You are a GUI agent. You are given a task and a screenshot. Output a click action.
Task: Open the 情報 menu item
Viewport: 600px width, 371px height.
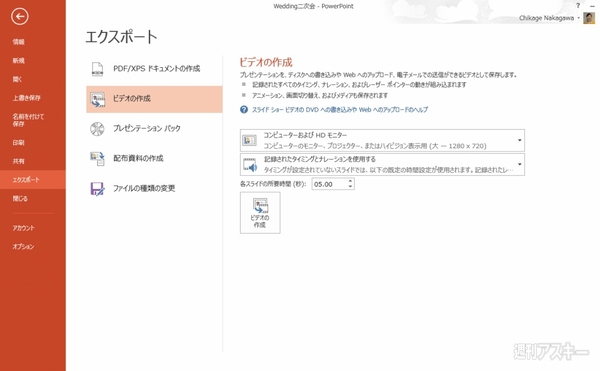(x=19, y=42)
